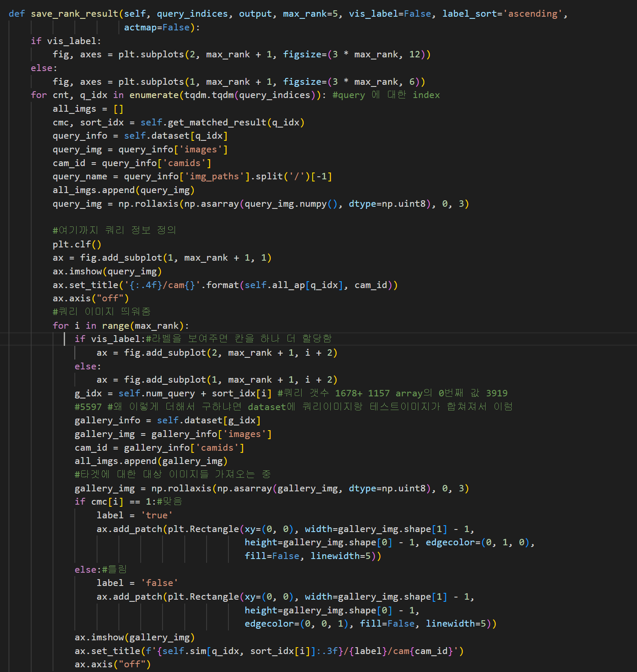
Task: Click the 'img_paths' string key
Action: (x=214, y=176)
